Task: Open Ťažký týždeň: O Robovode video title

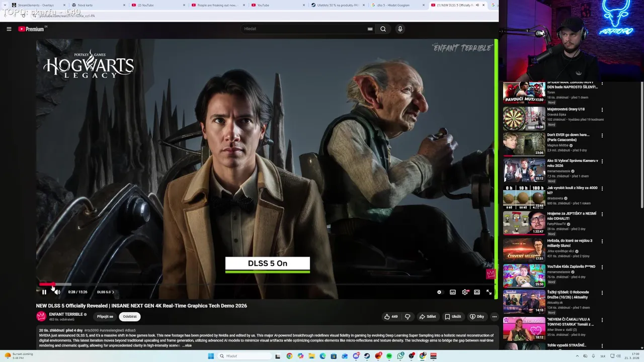Action: [569, 295]
